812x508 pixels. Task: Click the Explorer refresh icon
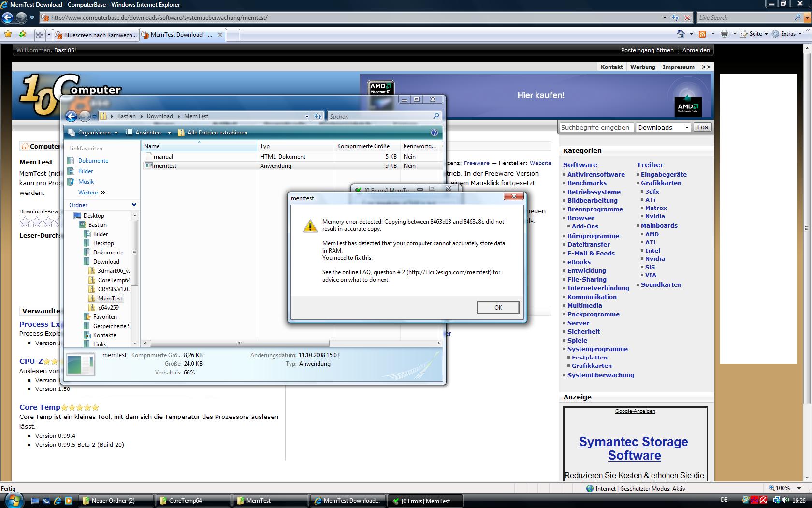pyautogui.click(x=318, y=116)
